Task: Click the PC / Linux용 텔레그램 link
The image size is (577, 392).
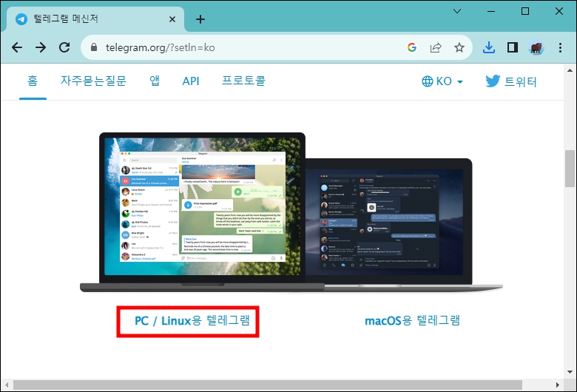Action: (x=192, y=320)
